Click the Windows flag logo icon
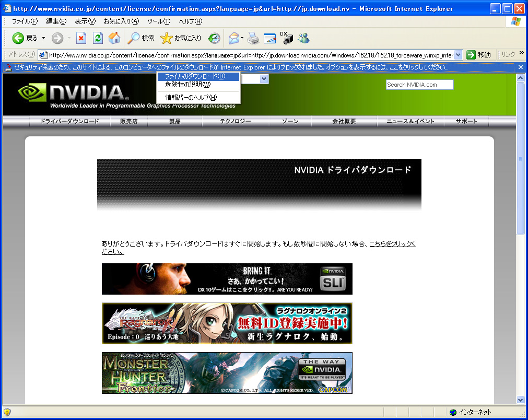 click(x=516, y=21)
